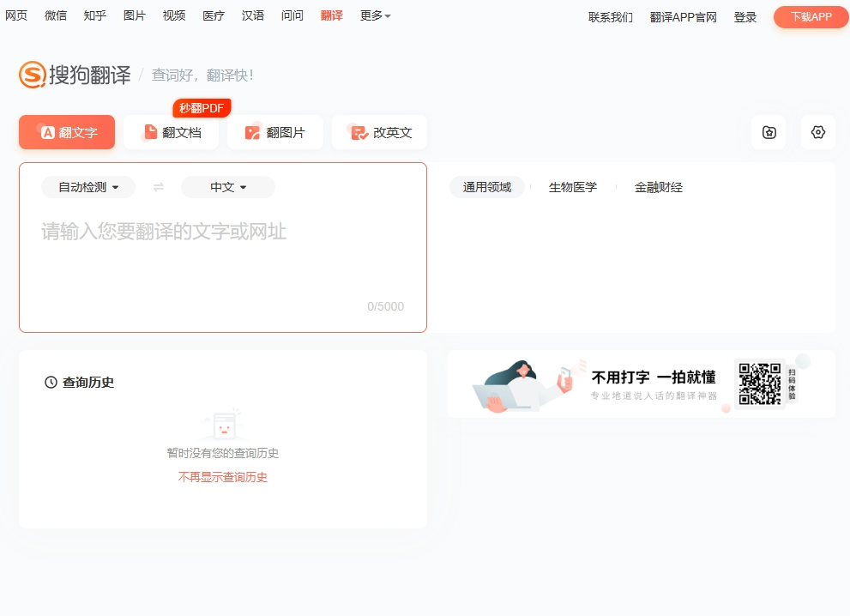Viewport: 850px width, 616px height.
Task: Expand the 中文 target language dropdown
Action: pos(228,187)
